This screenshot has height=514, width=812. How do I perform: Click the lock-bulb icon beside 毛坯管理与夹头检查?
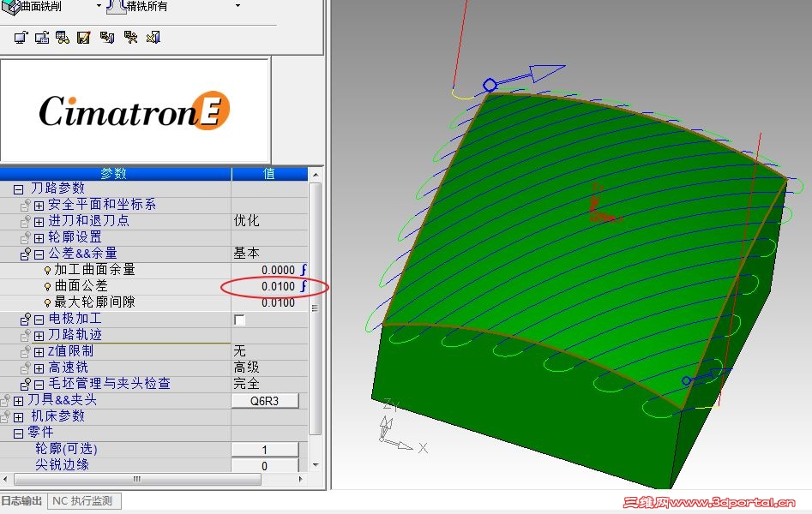[x=26, y=385]
